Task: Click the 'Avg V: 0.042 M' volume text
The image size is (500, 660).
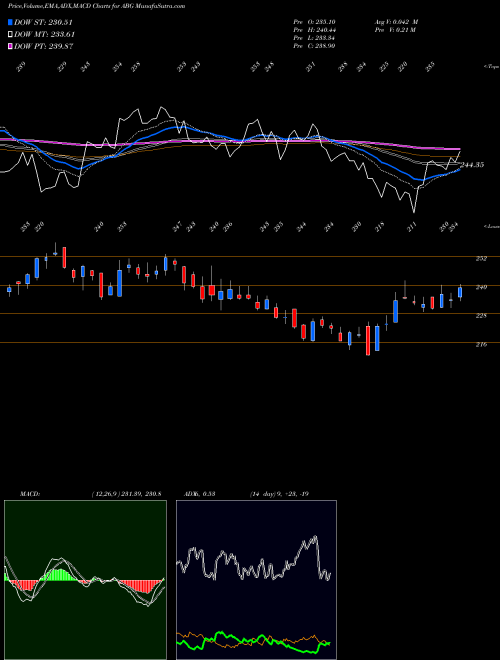Action: pos(396,22)
